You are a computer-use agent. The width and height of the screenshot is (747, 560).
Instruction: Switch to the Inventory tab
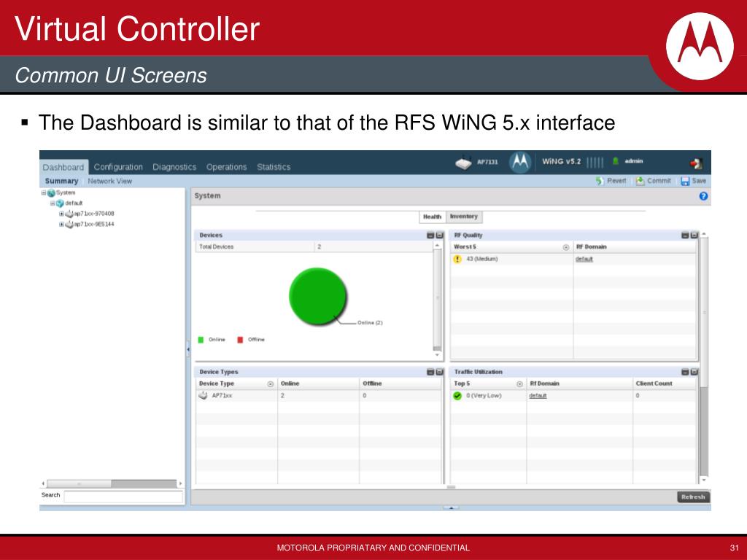(x=464, y=217)
